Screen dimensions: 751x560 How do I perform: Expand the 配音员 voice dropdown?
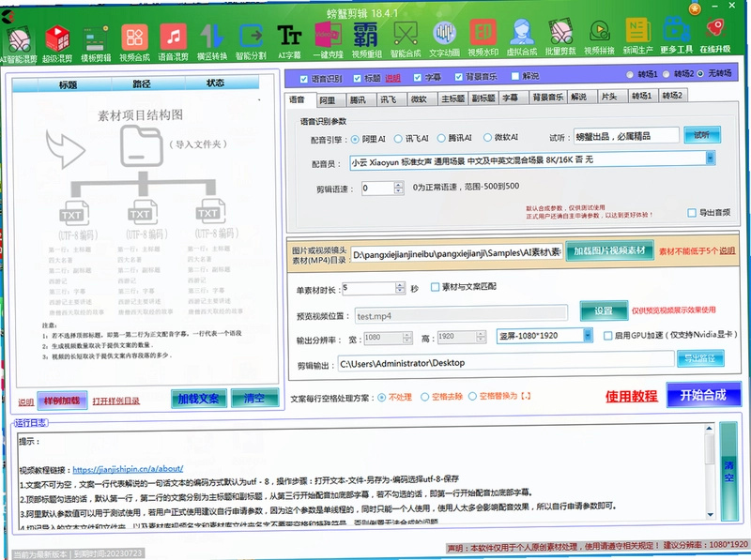click(x=711, y=158)
